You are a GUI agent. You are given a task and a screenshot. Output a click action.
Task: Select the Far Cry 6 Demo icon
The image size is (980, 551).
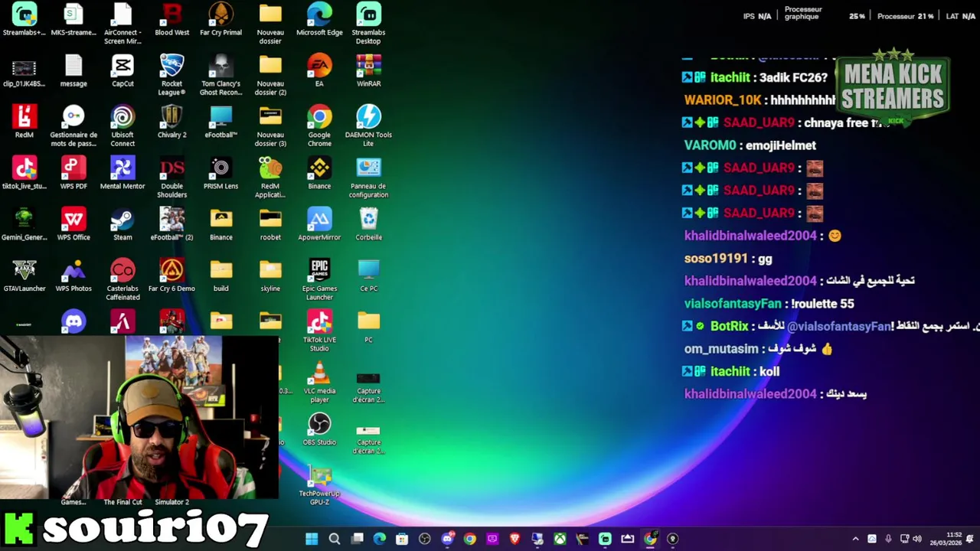tap(171, 276)
